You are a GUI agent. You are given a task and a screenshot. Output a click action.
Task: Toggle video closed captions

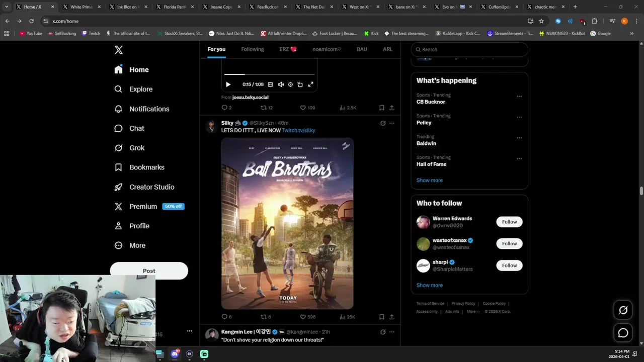tap(270, 84)
